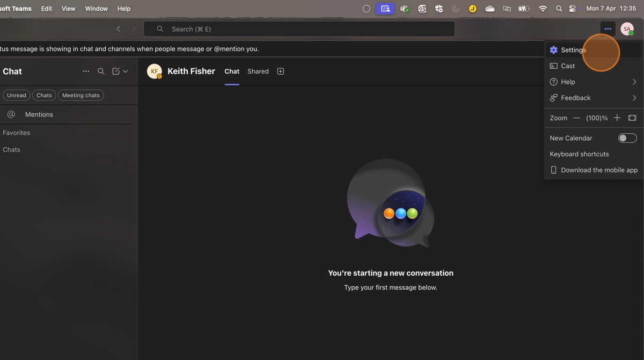The width and height of the screenshot is (644, 360).
Task: Click Spotlight search icon in menu bar
Action: click(559, 9)
